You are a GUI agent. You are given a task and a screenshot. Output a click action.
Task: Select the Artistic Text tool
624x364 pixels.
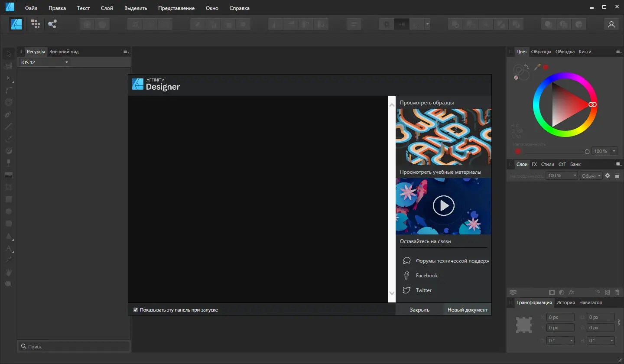8,247
